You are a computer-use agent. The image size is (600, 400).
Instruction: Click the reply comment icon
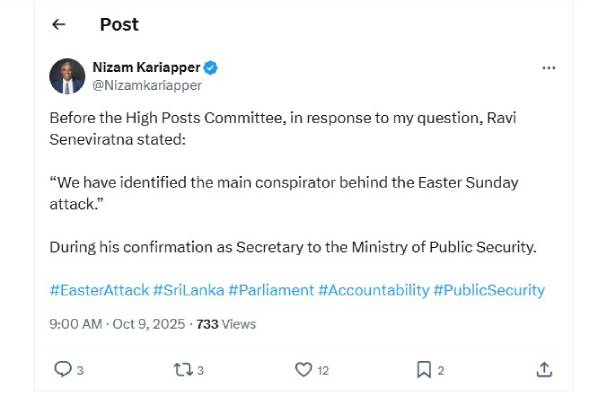[x=63, y=370]
